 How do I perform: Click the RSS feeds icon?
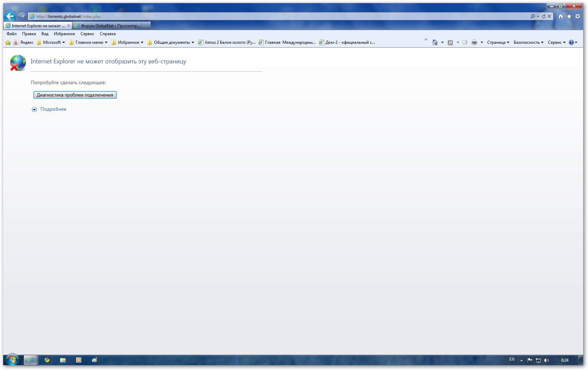[x=450, y=42]
